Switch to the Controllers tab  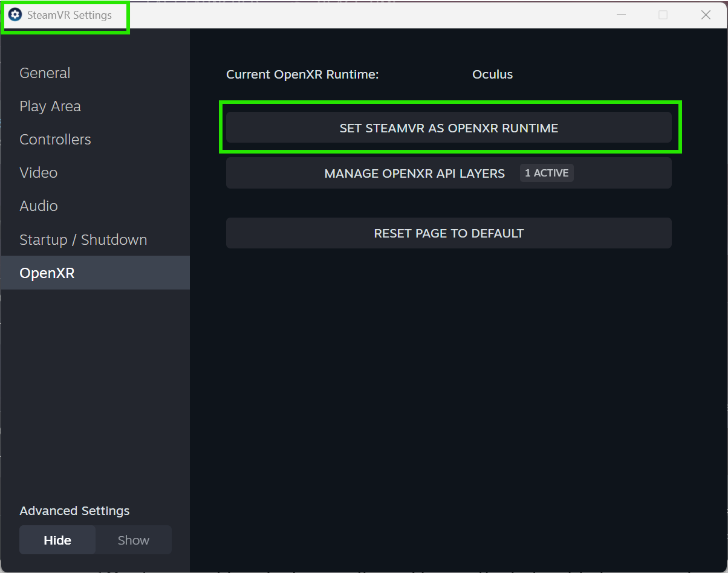coord(95,140)
